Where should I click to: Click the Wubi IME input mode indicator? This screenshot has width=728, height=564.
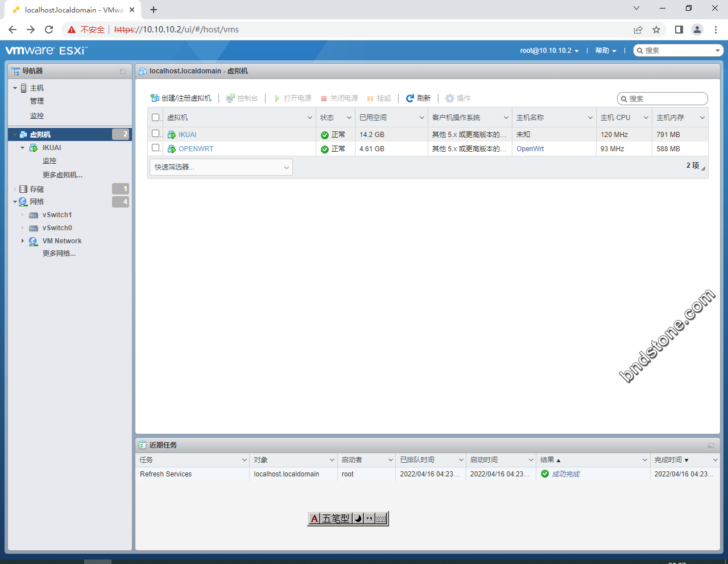pos(336,519)
